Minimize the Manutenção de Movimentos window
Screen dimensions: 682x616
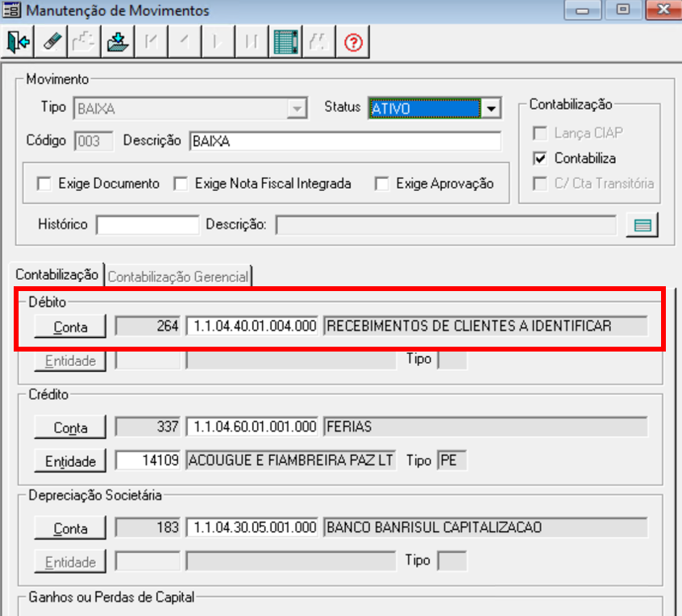click(583, 10)
